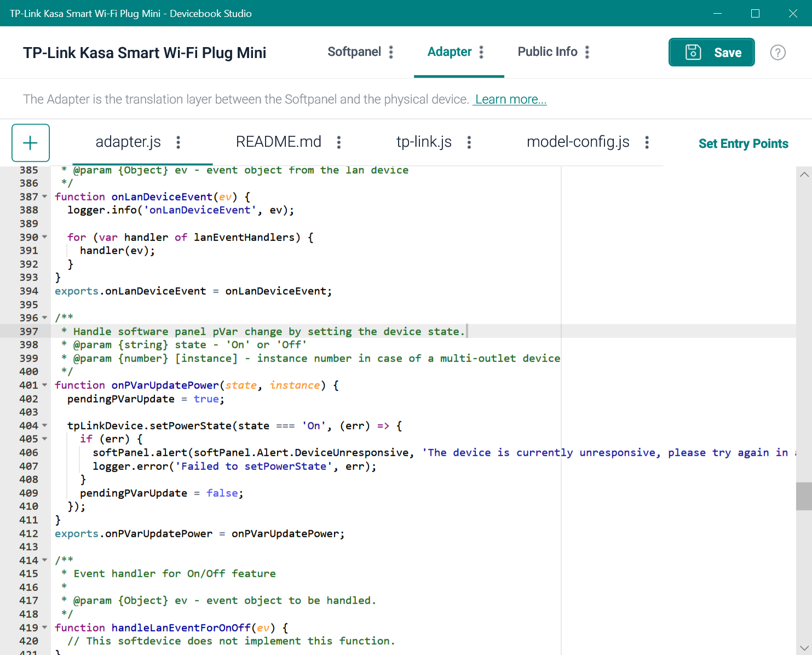Open the Public Info tab options menu
Viewport: 812px width, 655px height.
coord(587,52)
